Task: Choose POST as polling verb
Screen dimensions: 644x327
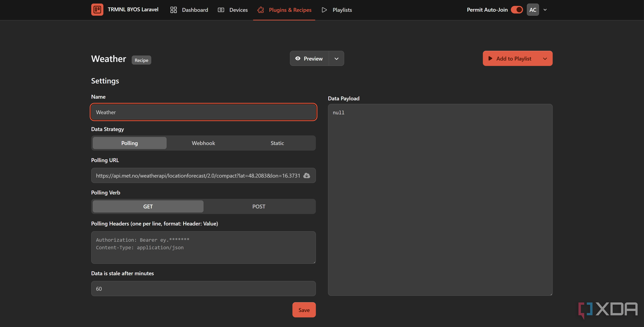Action: (x=259, y=206)
